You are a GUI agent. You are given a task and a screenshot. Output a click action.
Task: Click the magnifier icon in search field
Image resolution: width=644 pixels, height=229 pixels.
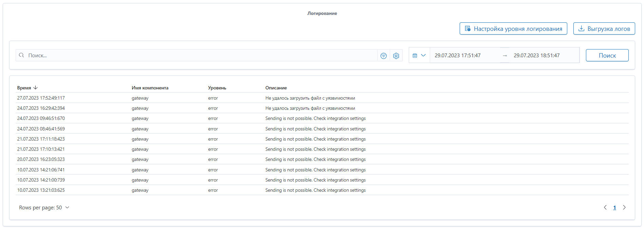pyautogui.click(x=21, y=55)
